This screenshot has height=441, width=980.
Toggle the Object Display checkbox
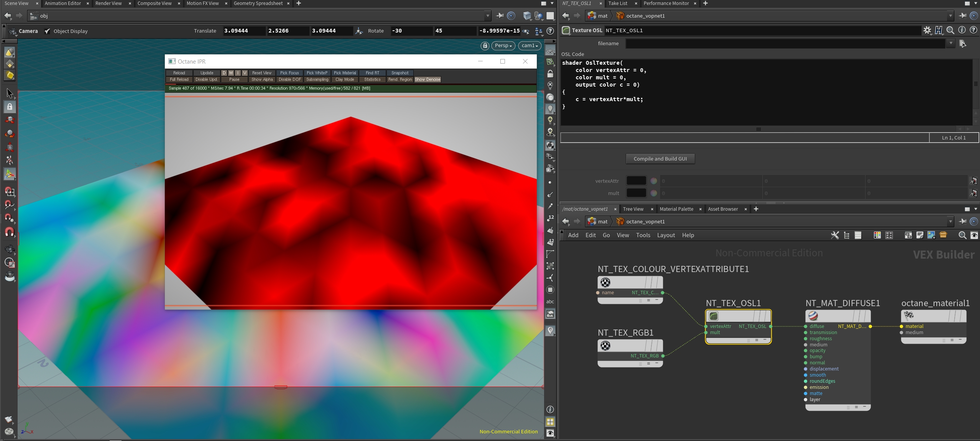pos(47,31)
